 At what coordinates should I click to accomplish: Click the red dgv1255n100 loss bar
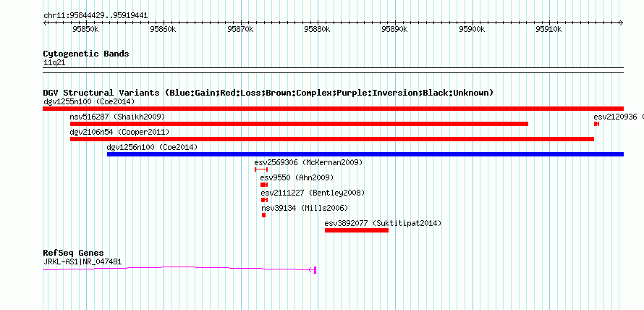(333, 109)
